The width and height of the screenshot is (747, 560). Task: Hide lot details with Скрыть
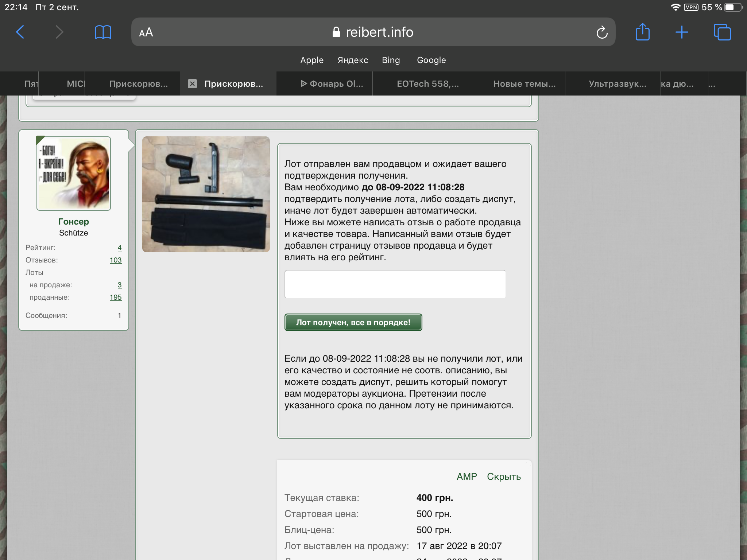tap(503, 477)
